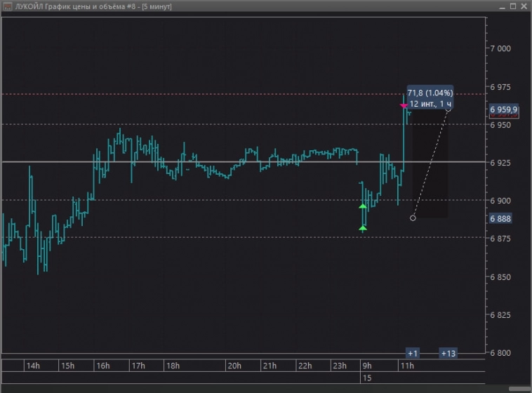Click the 6 959,9 current price label

(504, 109)
